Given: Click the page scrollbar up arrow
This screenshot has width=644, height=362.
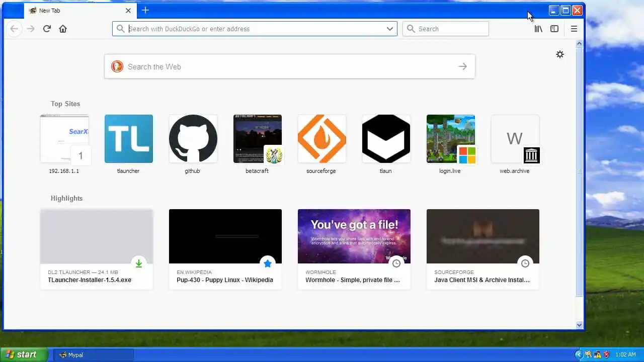Looking at the screenshot, I should 579,44.
